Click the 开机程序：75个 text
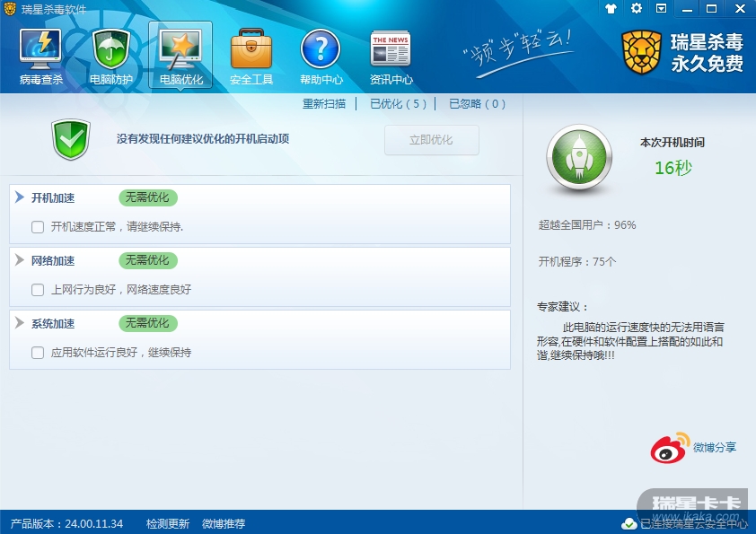 tap(577, 262)
